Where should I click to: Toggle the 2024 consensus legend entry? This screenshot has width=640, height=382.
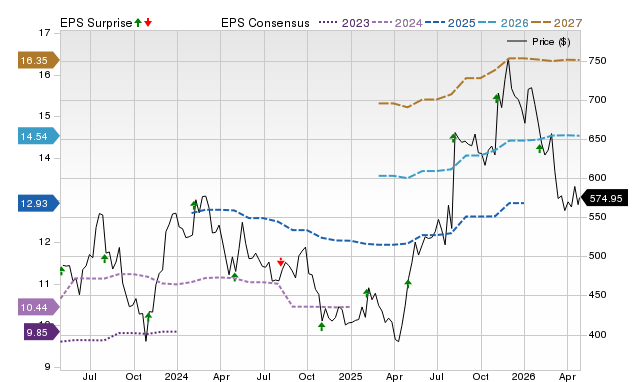point(397,23)
